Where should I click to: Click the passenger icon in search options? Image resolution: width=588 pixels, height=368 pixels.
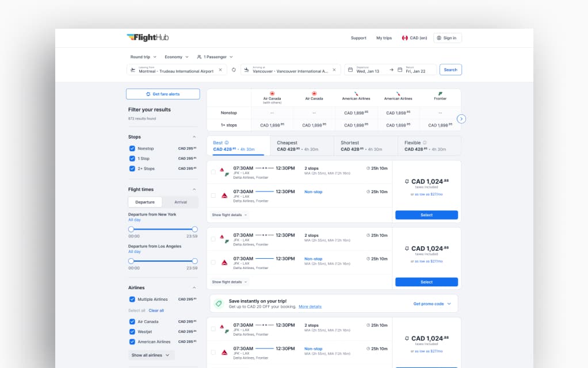199,57
